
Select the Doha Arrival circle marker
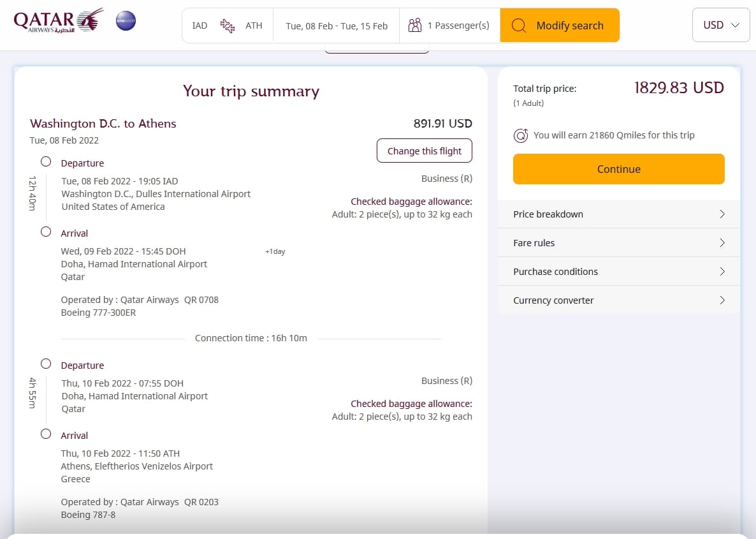(x=46, y=232)
